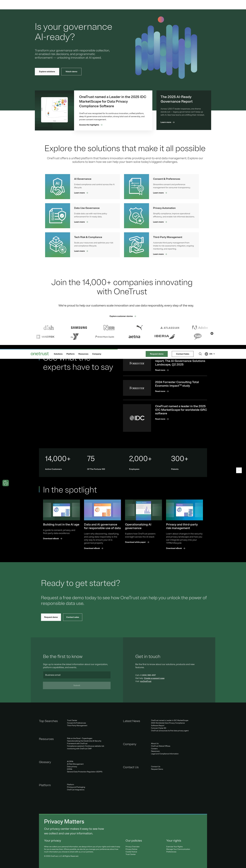Image resolution: width=246 pixels, height=868 pixels.
Task: Click Learn more under AI Governance
Action: point(81,193)
